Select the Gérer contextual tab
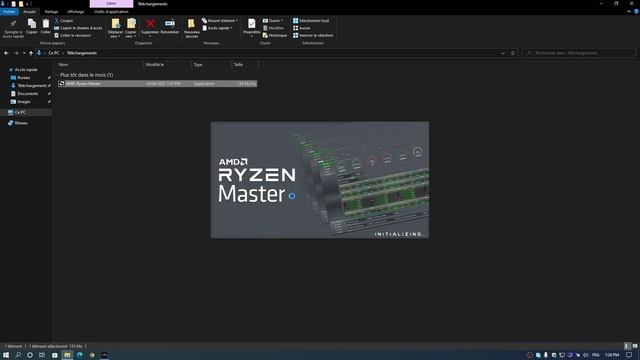Screen dimensions: 640x360 point(111,4)
